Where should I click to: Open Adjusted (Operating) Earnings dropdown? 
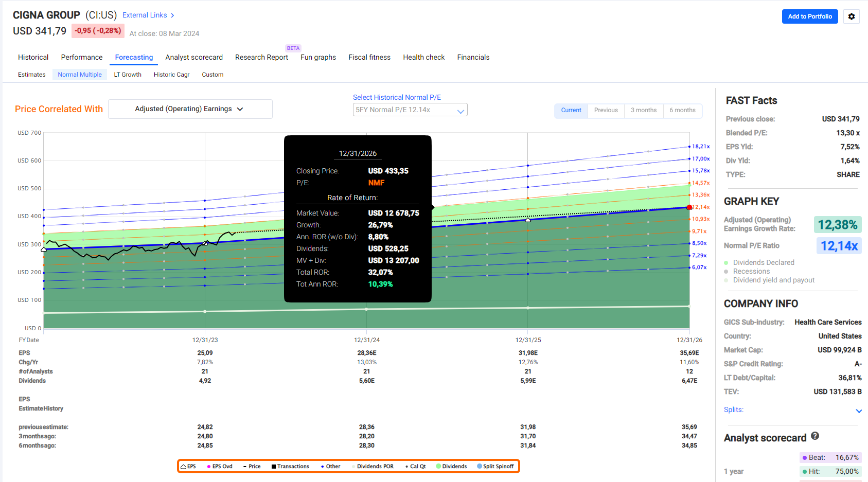(190, 109)
